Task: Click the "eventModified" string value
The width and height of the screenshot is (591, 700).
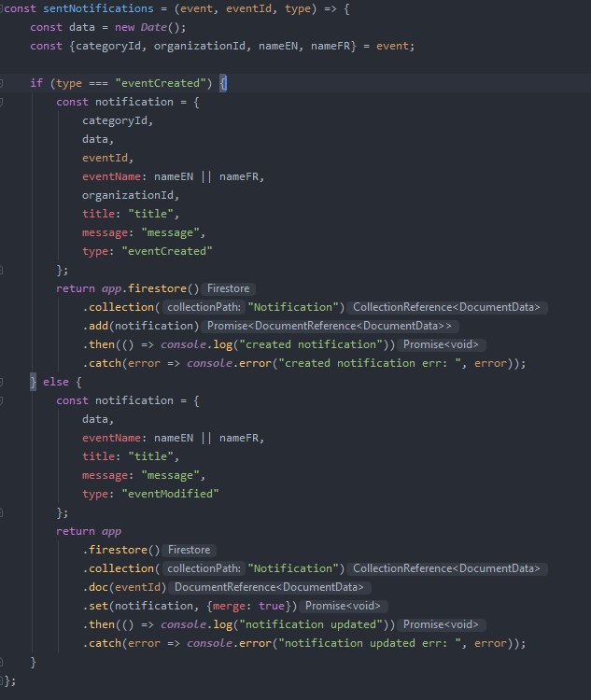Action: (170, 494)
